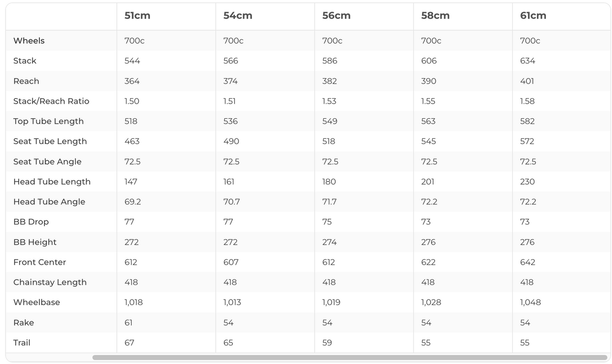Click the Wheelbase value 1,048 cell
The width and height of the screenshot is (612, 364).
tap(530, 303)
